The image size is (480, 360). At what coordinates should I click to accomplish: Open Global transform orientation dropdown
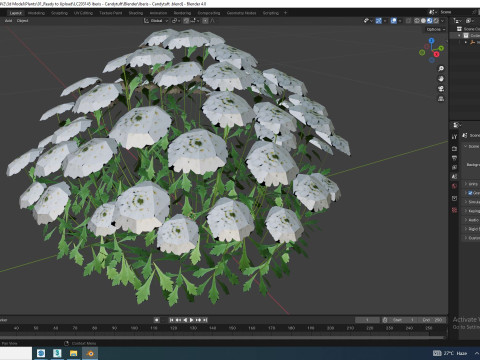(x=156, y=21)
